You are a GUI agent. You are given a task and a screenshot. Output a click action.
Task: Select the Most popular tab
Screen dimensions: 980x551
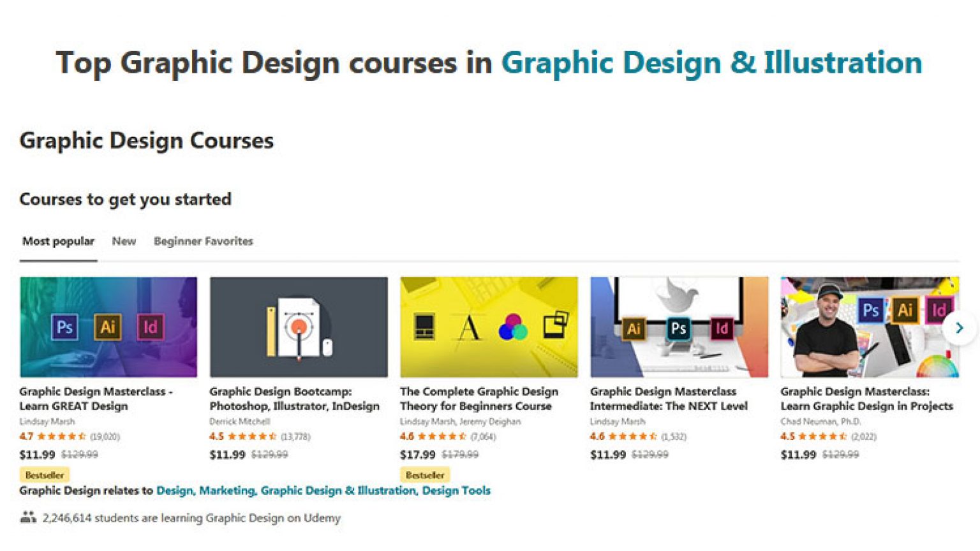57,241
